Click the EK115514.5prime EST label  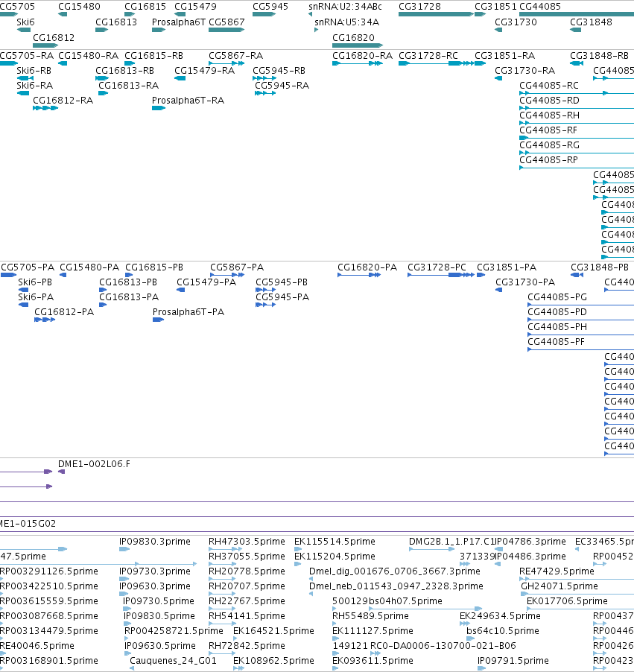[x=335, y=542]
